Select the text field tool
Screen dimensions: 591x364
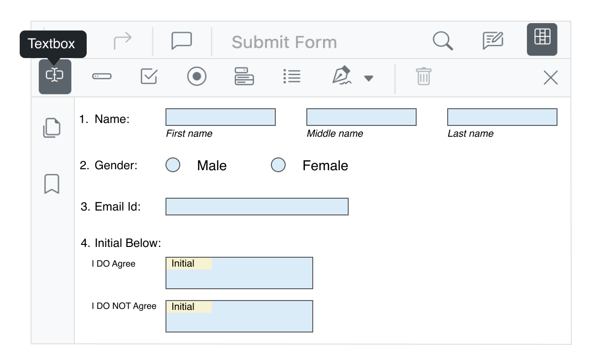[102, 77]
